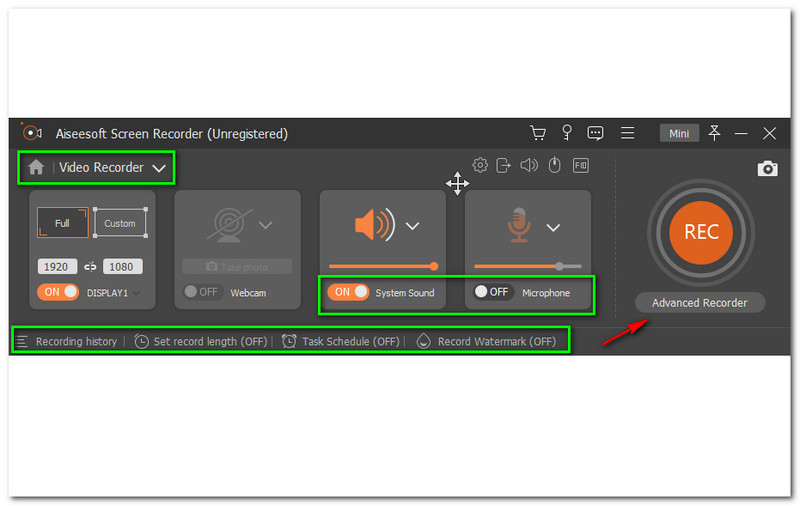800x506 pixels.
Task: Minimize the recorder window
Action: 741,133
